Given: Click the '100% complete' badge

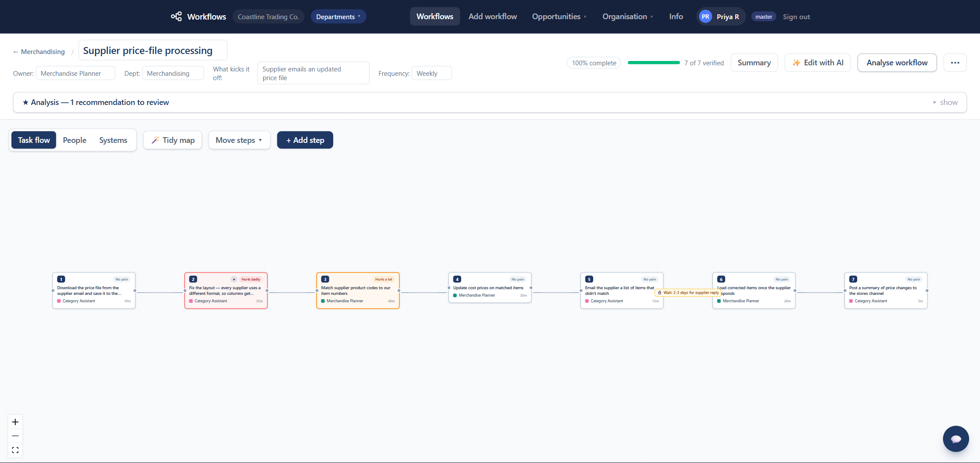Looking at the screenshot, I should (x=594, y=63).
